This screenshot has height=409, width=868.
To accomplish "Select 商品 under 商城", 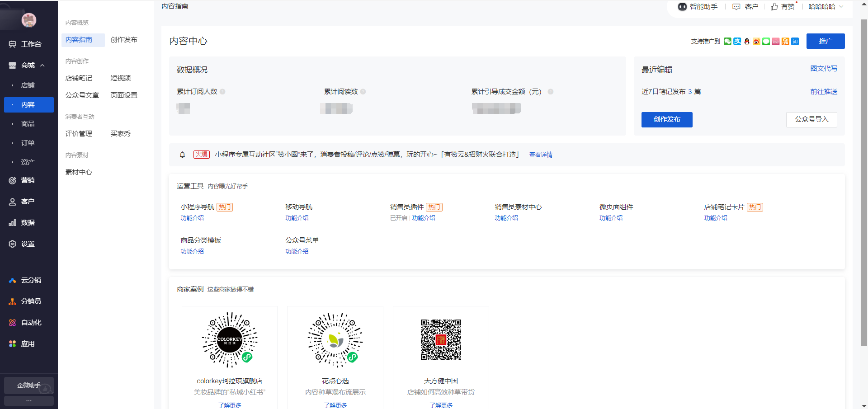I will pos(29,124).
